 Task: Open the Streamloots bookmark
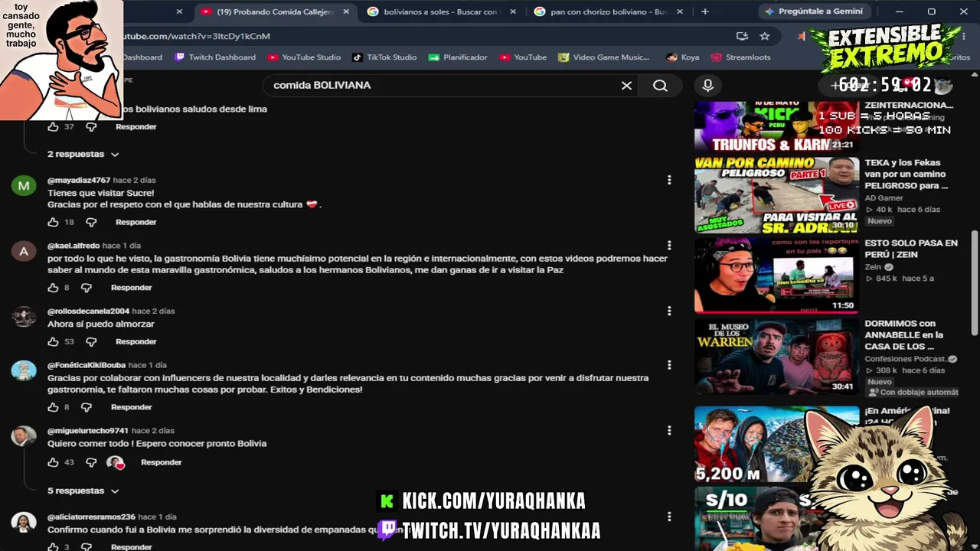[x=742, y=57]
